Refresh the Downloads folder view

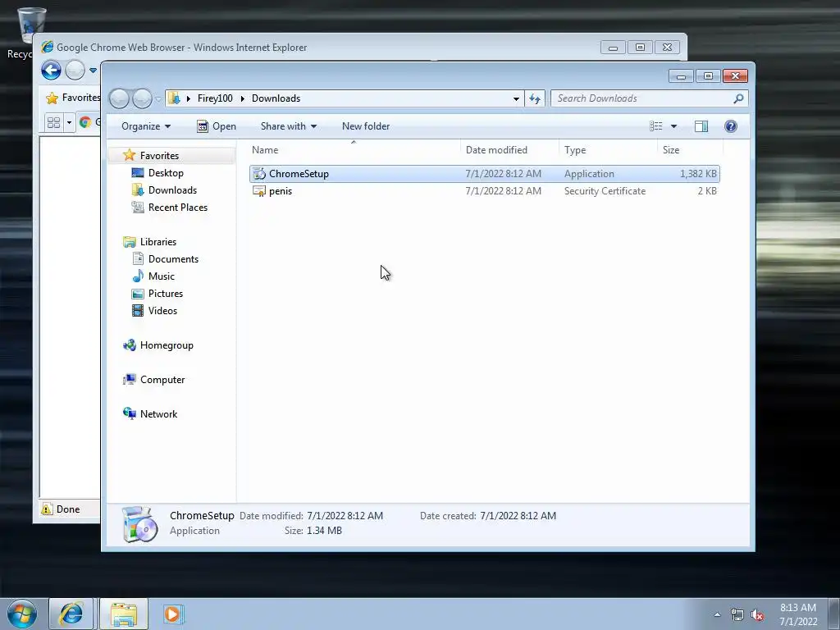point(535,98)
